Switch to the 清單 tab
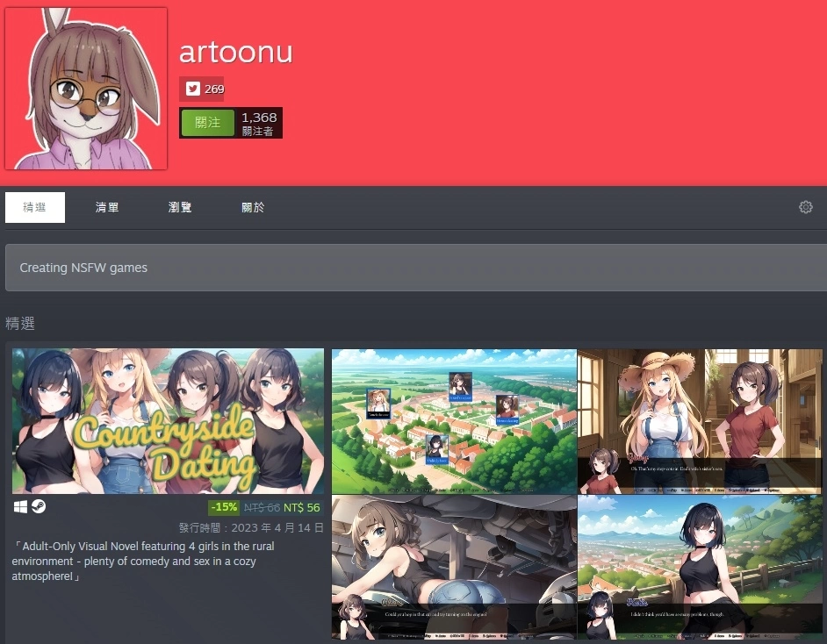The width and height of the screenshot is (827, 644). pyautogui.click(x=107, y=208)
